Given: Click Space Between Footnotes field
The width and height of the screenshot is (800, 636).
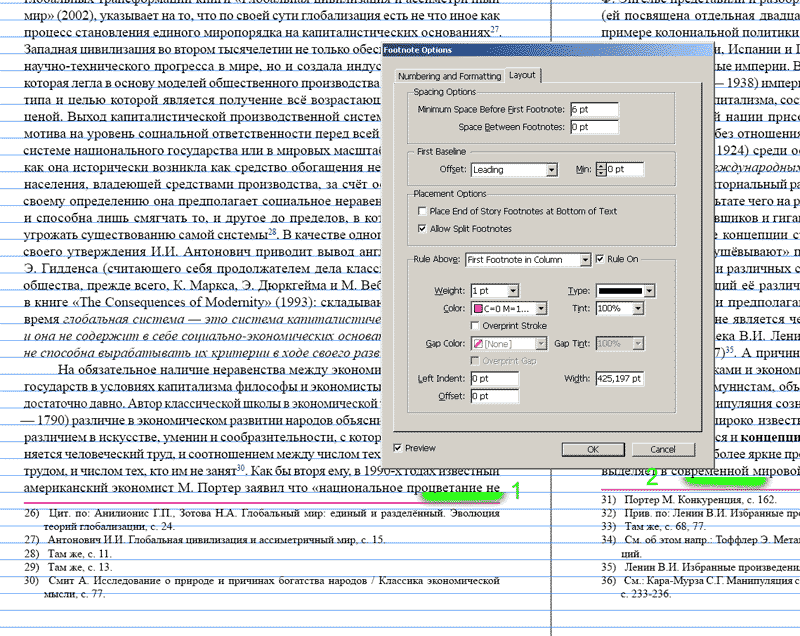Looking at the screenshot, I should click(x=594, y=127).
